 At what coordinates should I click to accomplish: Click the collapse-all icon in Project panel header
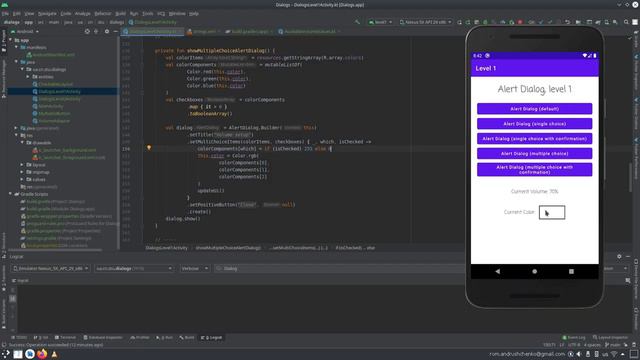coord(96,31)
